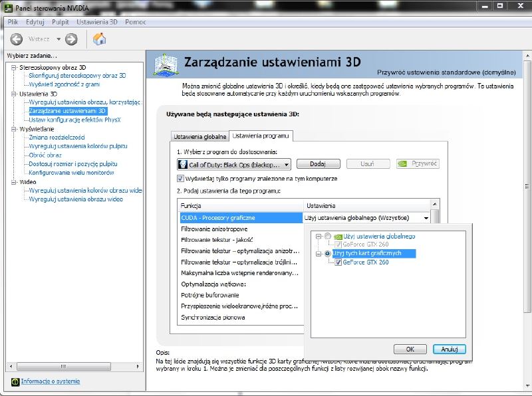Click the Back arrow icon in toolbar
The image size is (532, 396).
tap(16, 39)
